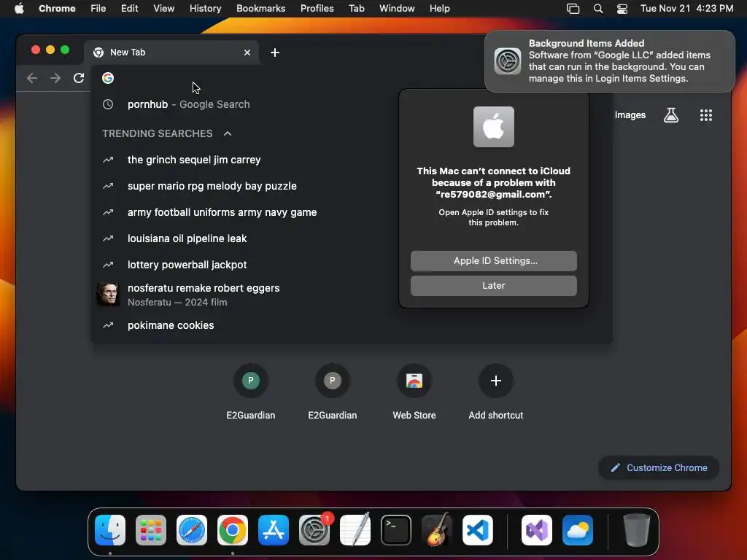Open the second gray E2Guardian shortcut

[x=333, y=381]
